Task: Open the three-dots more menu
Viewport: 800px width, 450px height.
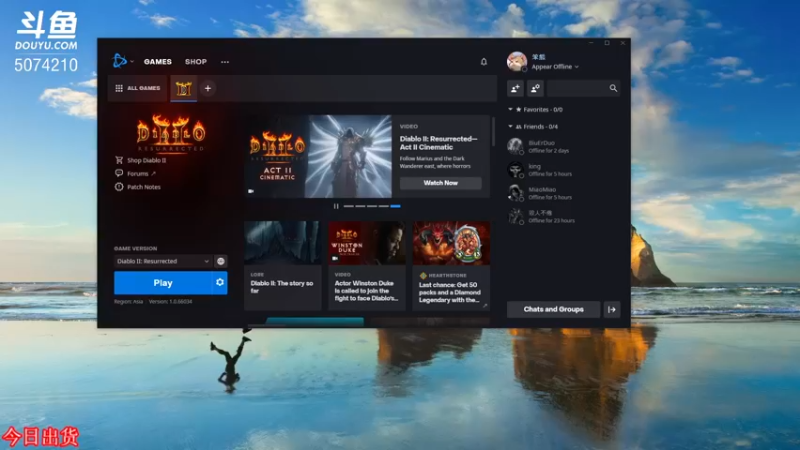Action: (225, 62)
